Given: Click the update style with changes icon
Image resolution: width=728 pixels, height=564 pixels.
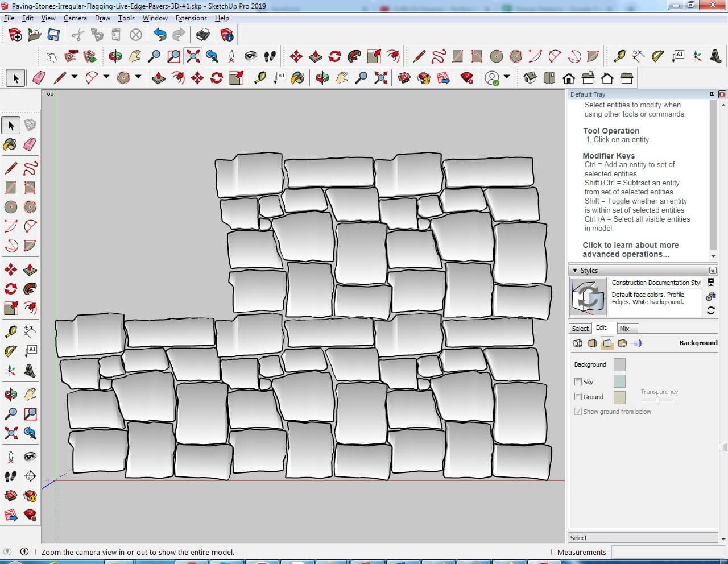Looking at the screenshot, I should (x=711, y=310).
